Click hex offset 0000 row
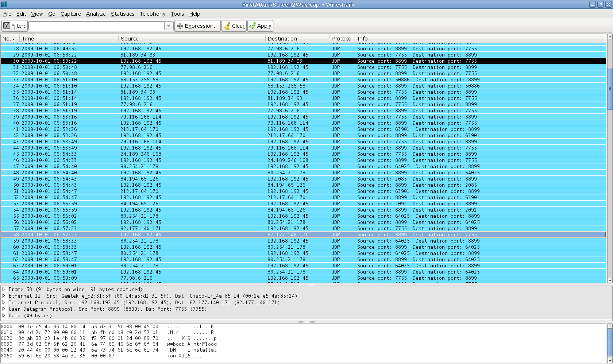The height and width of the screenshot is (364, 613). (x=108, y=326)
